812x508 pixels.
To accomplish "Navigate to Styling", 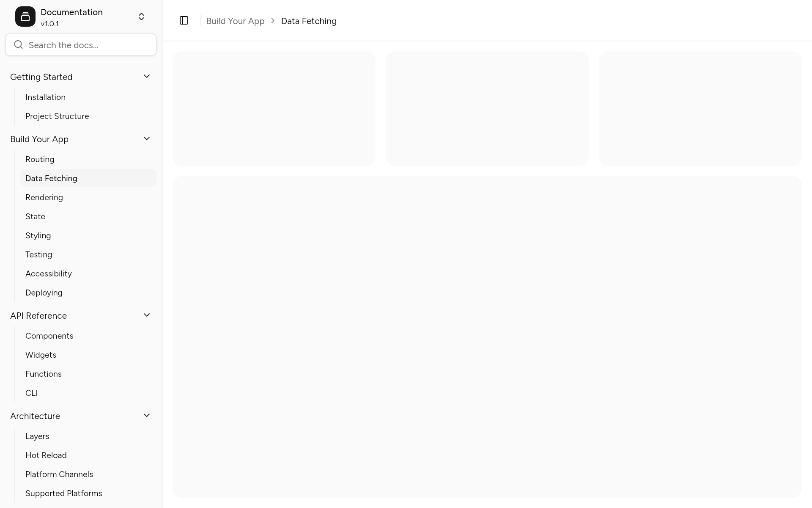I will click(x=88, y=235).
